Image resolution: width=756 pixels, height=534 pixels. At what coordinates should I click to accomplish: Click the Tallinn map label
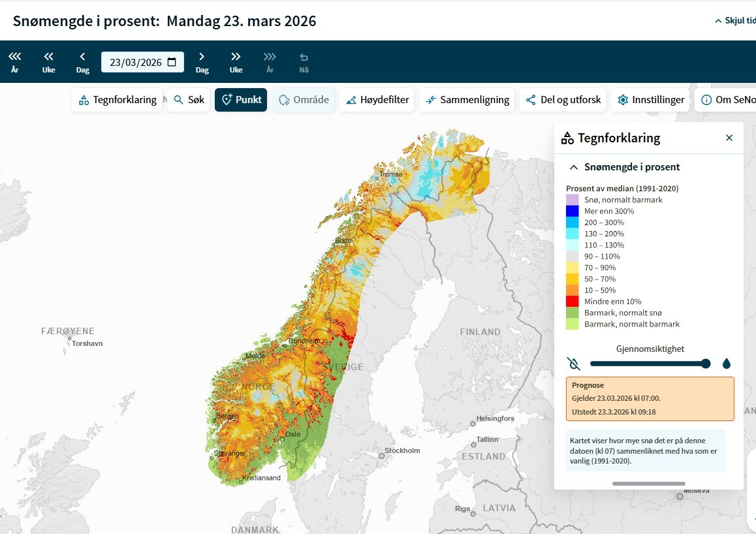click(x=487, y=439)
